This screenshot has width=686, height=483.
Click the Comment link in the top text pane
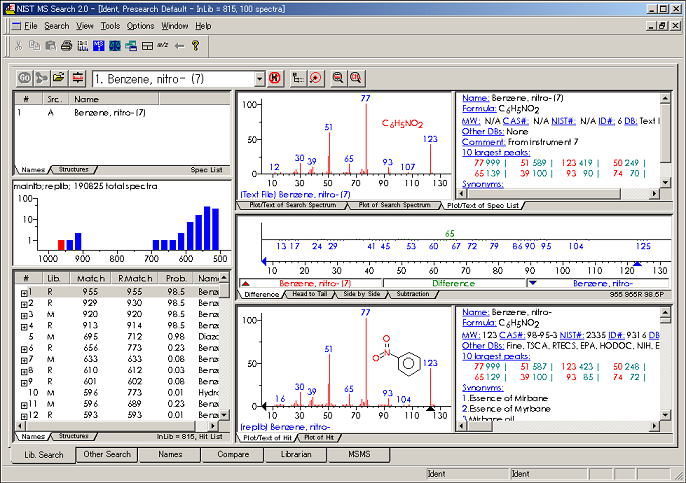[483, 142]
